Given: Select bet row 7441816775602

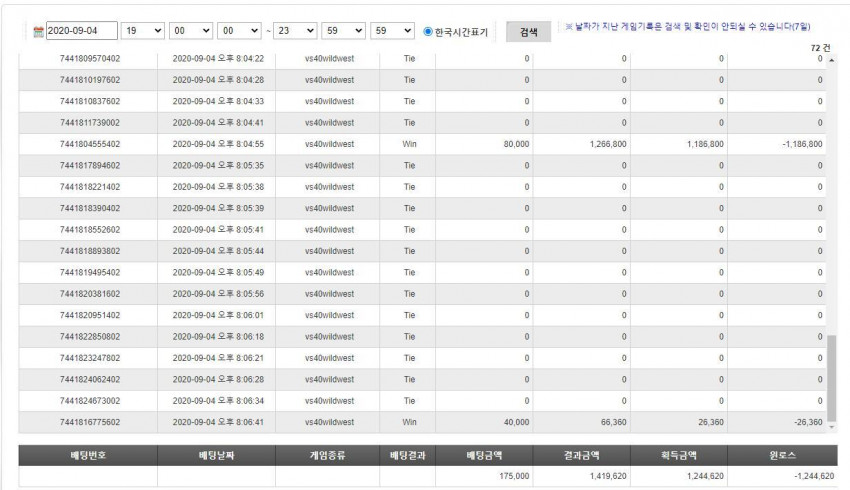Looking at the screenshot, I should 422,422.
